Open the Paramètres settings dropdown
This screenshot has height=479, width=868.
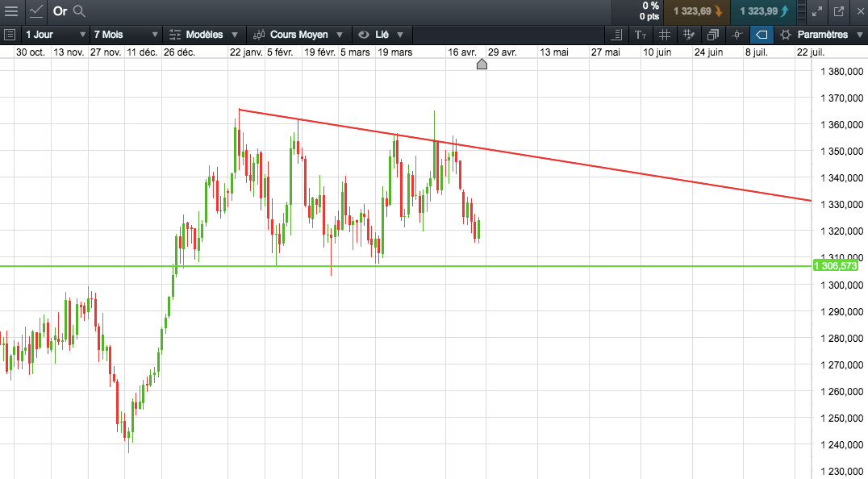click(x=821, y=35)
